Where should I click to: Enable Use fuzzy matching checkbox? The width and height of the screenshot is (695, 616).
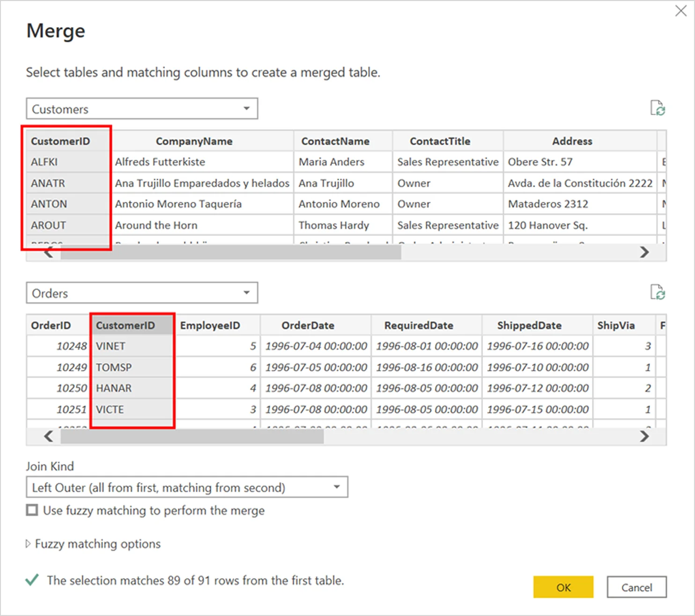tap(32, 510)
